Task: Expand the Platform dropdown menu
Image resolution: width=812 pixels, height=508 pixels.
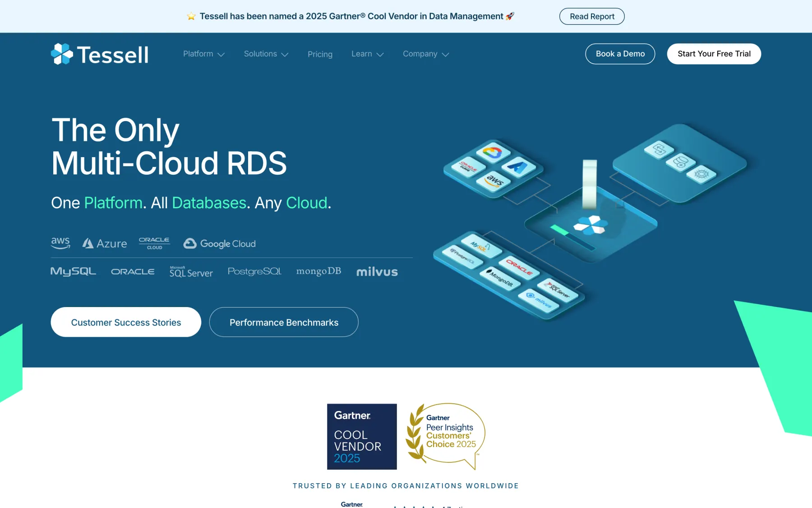Action: pos(204,54)
